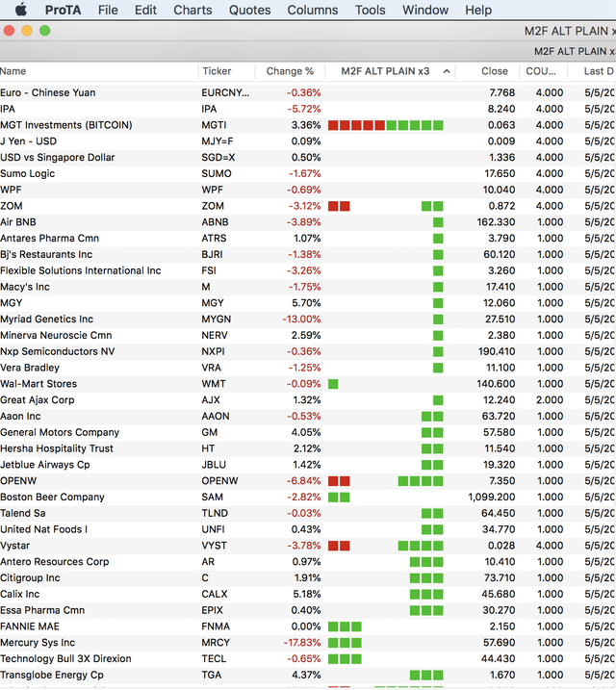Screen dimensions: 616x690
Task: Sort by the COU... column header
Action: click(544, 71)
